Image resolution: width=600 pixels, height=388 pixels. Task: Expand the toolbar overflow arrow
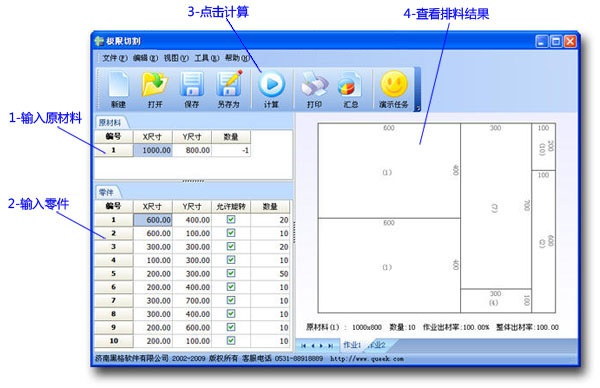(x=417, y=108)
